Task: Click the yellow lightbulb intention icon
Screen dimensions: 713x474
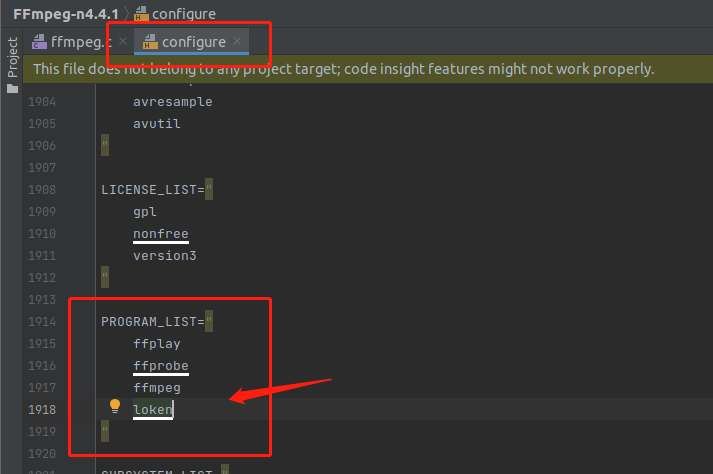Action: [x=115, y=406]
